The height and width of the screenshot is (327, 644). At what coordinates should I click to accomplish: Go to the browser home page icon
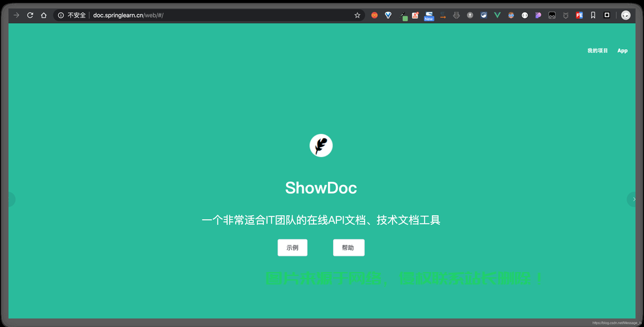[x=44, y=15]
